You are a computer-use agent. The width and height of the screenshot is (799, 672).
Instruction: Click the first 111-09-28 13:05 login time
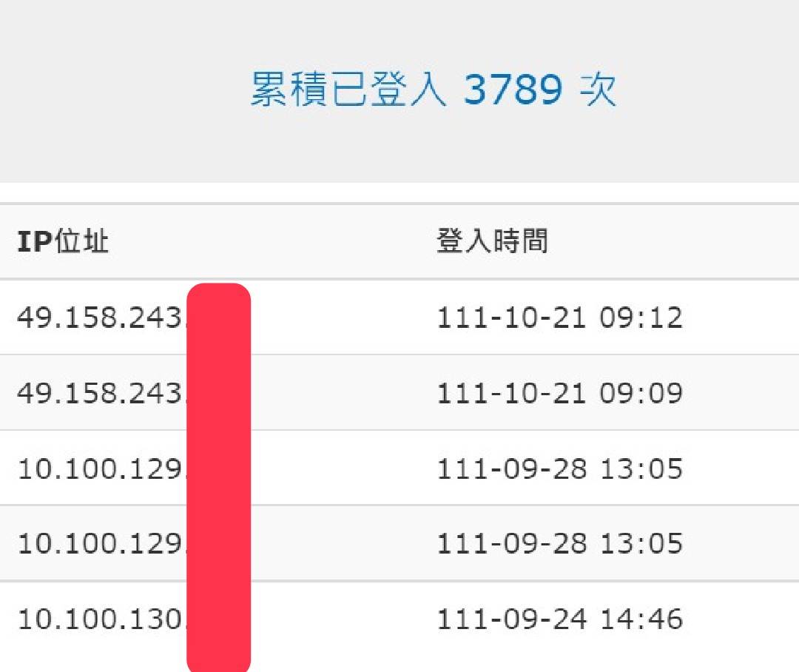point(559,468)
